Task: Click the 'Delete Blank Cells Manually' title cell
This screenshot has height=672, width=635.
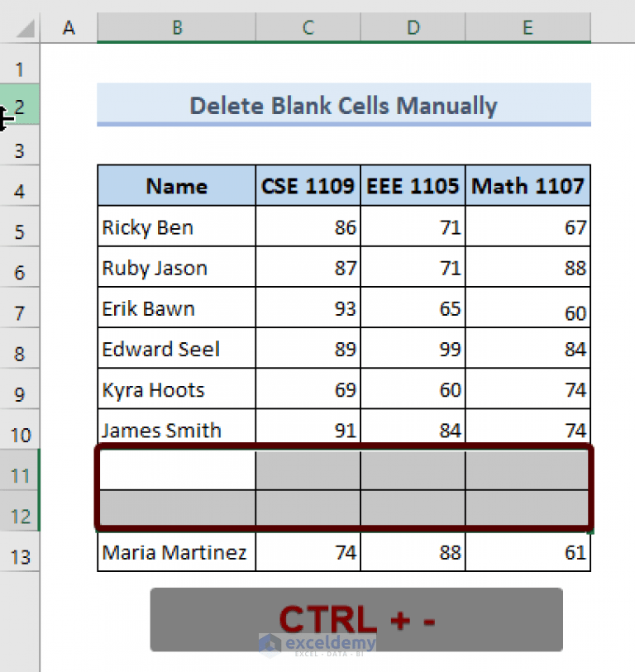Action: click(x=344, y=105)
